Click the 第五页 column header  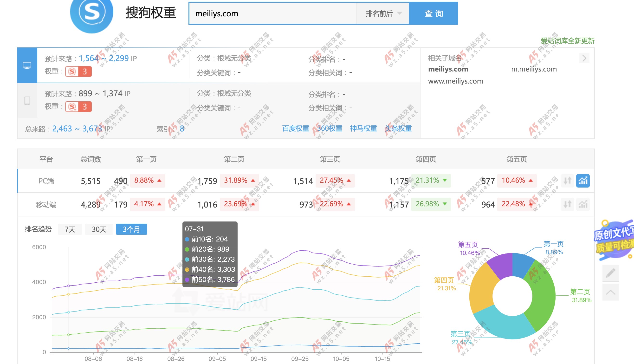tap(517, 159)
